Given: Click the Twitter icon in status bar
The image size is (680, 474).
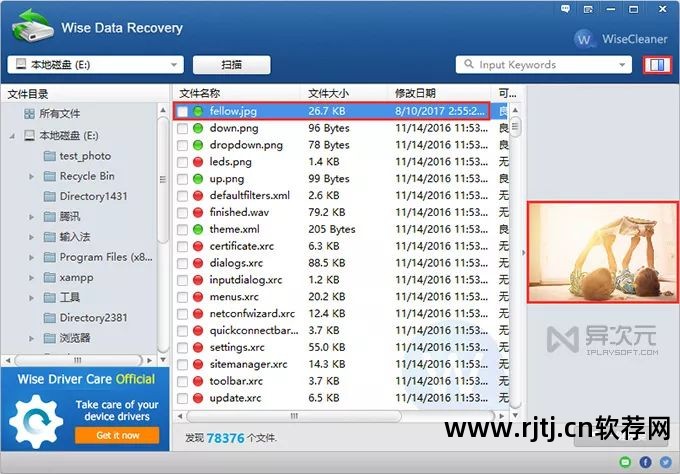Looking at the screenshot, I should coord(666,461).
